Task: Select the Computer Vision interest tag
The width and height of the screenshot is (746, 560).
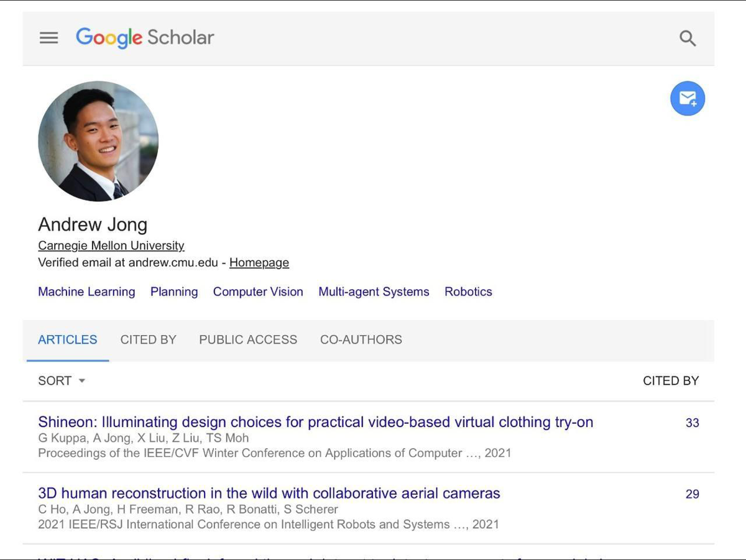Action: point(258,291)
